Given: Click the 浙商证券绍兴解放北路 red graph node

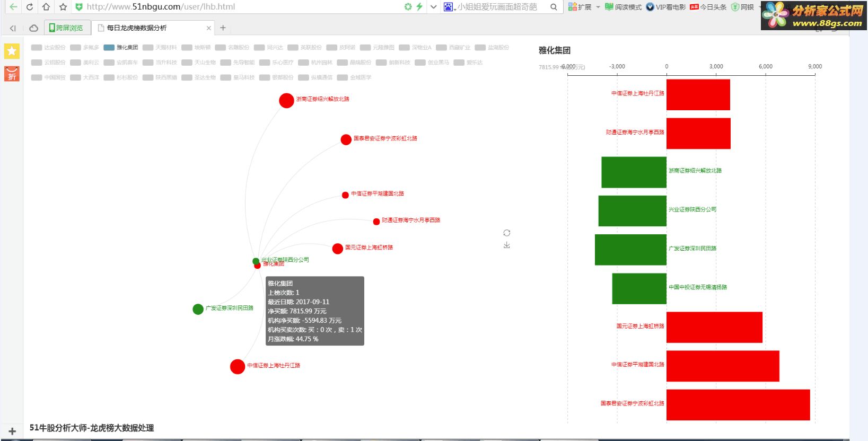Looking at the screenshot, I should coord(286,101).
